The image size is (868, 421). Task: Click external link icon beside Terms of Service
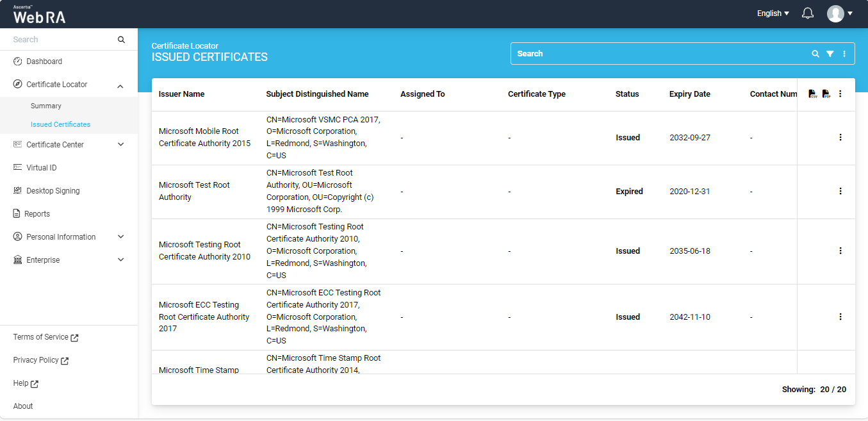74,338
